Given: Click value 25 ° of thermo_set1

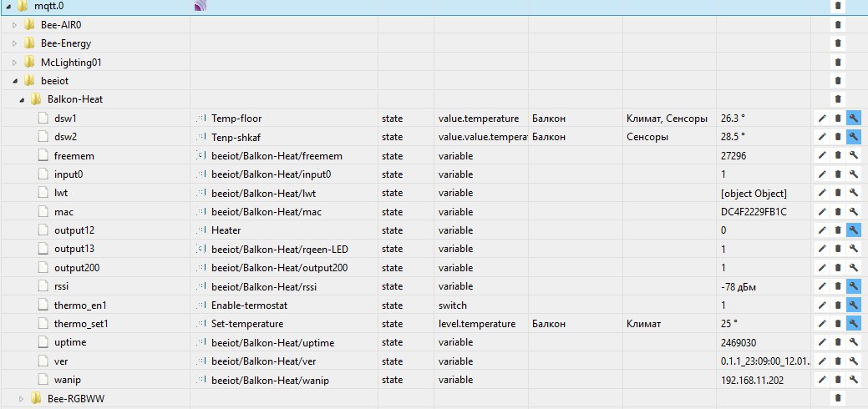Looking at the screenshot, I should click(729, 324).
